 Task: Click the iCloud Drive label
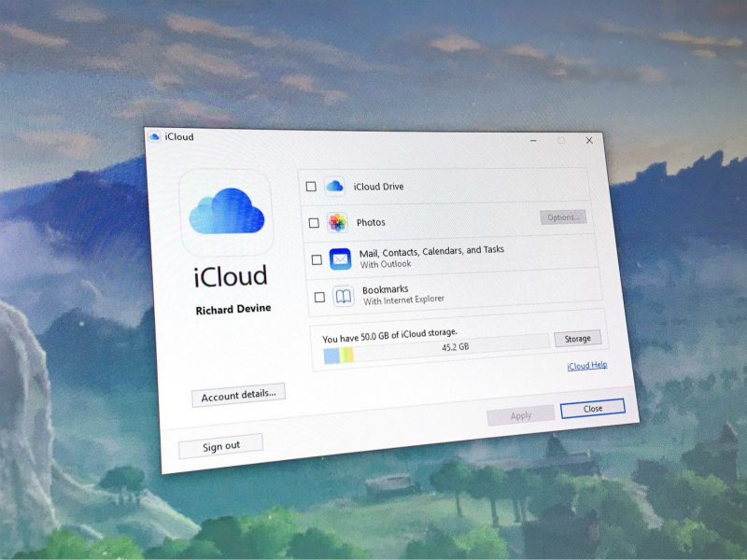[378, 187]
